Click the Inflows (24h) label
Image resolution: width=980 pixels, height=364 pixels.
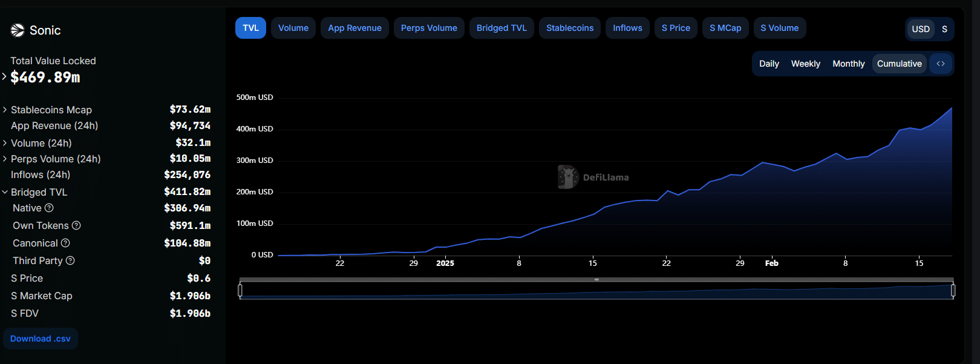point(41,174)
